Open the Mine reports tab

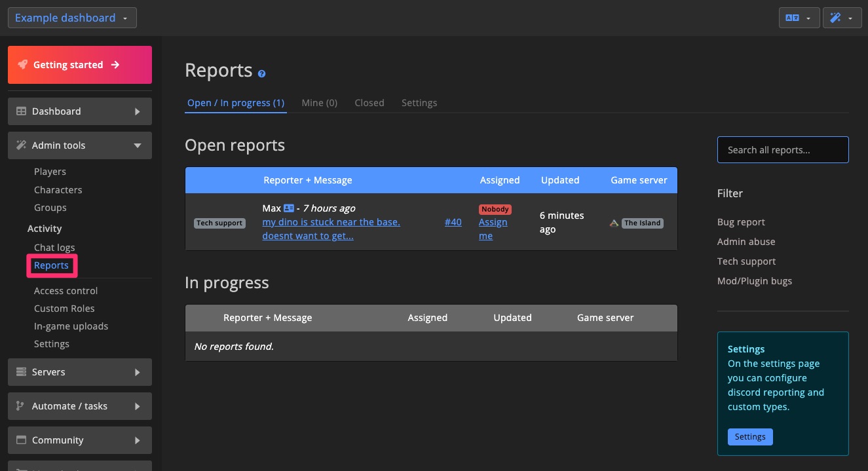[x=319, y=102]
